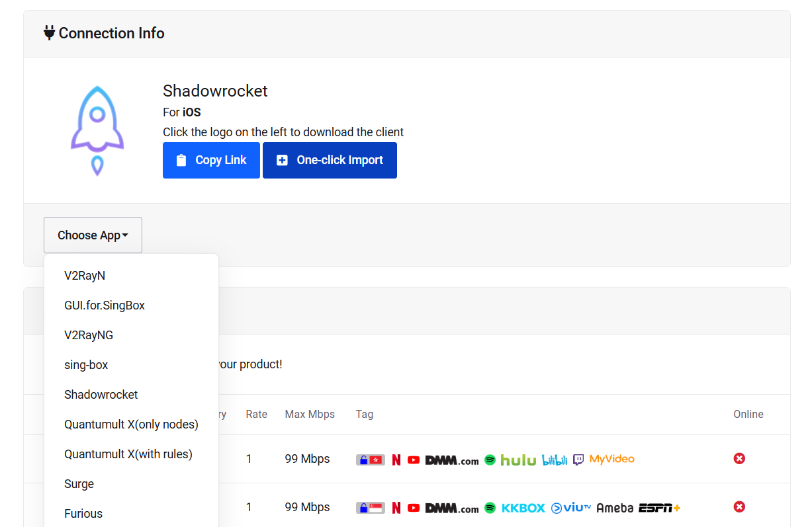Pick sing-box from the app menu
This screenshot has height=527, width=812.
[86, 365]
